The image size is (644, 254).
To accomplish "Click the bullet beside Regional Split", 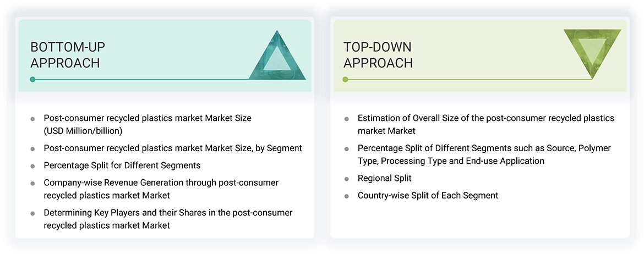I will point(347,179).
